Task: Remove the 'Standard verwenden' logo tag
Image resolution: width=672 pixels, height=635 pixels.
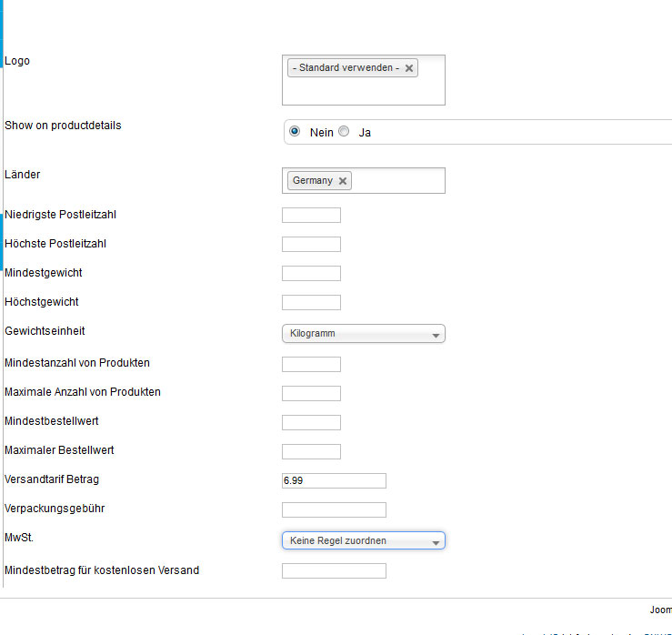Action: point(409,68)
